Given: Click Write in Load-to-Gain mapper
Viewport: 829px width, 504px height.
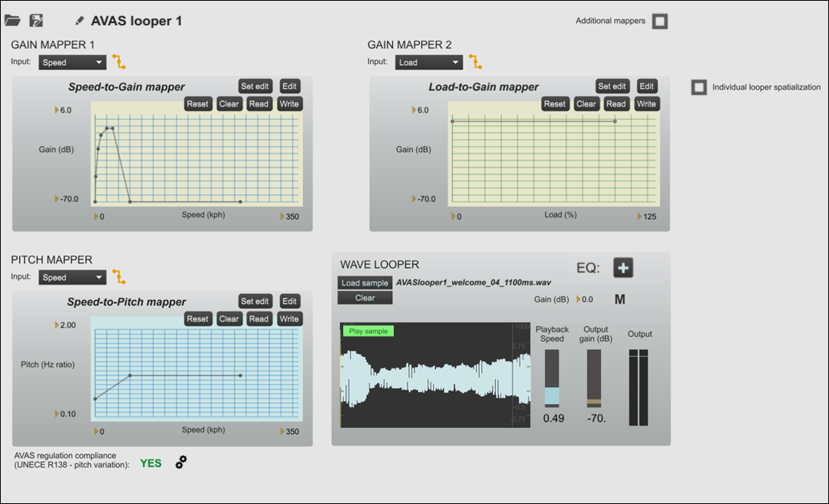Looking at the screenshot, I should click(x=646, y=104).
